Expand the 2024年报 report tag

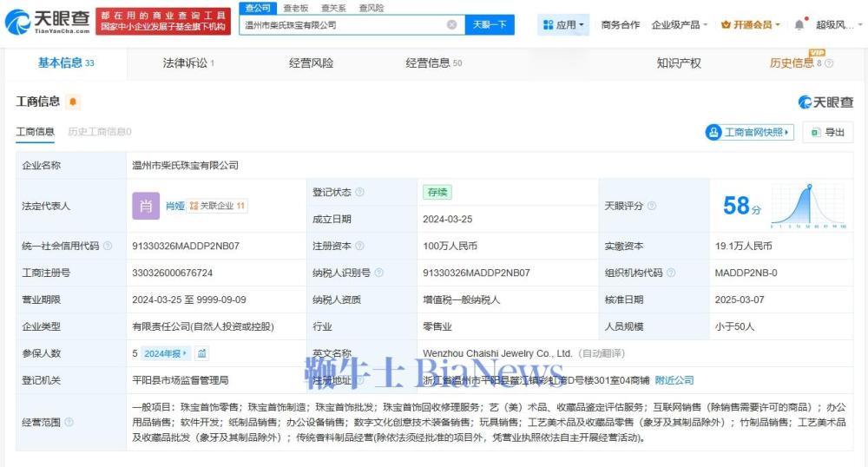[165, 353]
